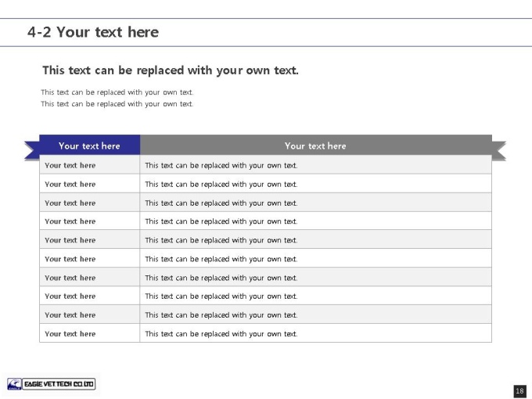Click "Your text here" in the first table row
The height and width of the screenshot is (399, 532).
pos(70,166)
